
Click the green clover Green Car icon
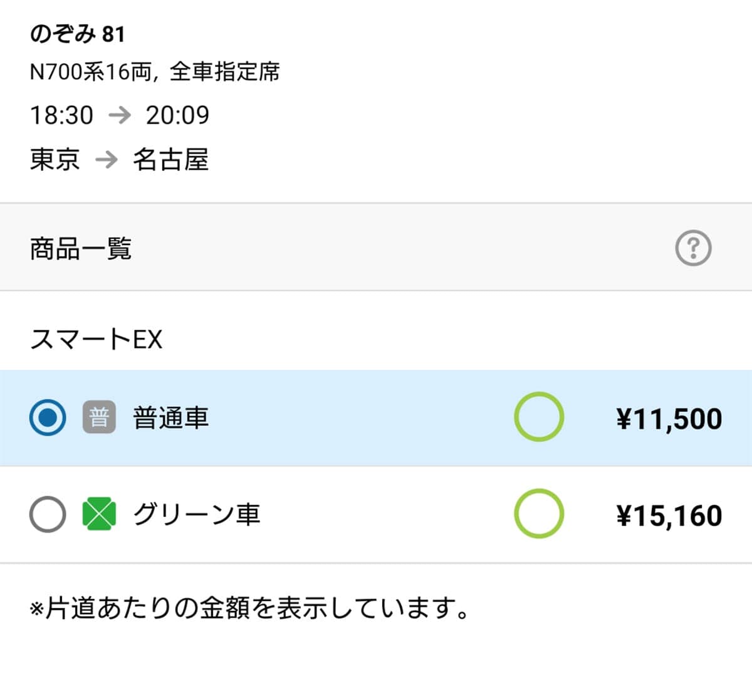pos(99,515)
